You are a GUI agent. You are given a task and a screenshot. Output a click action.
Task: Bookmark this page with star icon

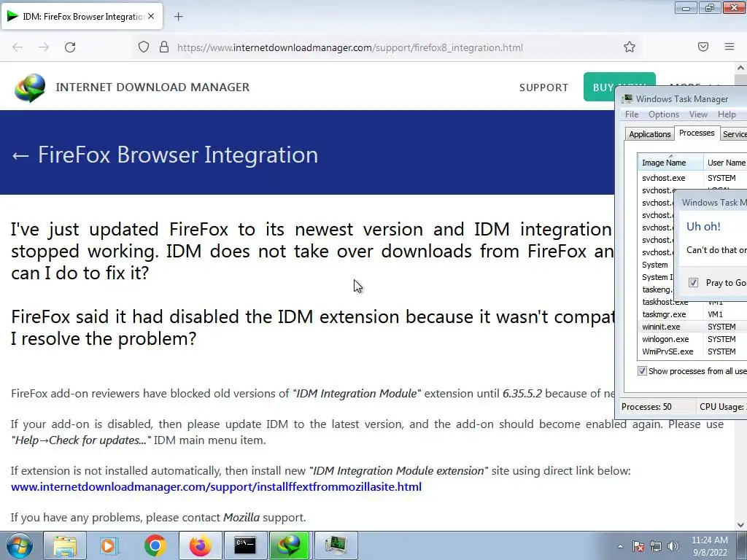tap(630, 47)
